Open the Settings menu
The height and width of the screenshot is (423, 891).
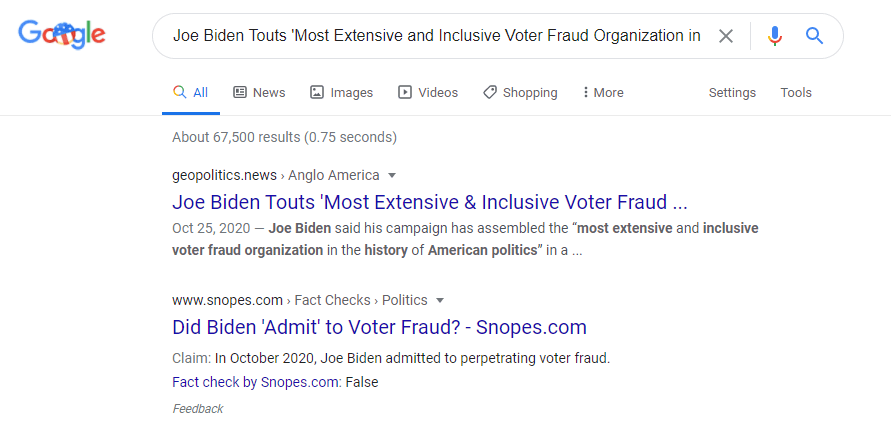(x=732, y=93)
